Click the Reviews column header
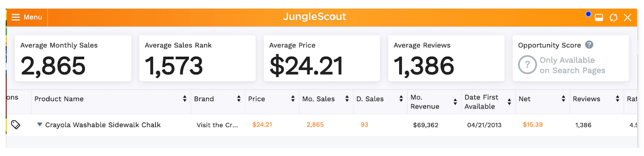Viewport: 644px width, 156px height. coord(586,99)
